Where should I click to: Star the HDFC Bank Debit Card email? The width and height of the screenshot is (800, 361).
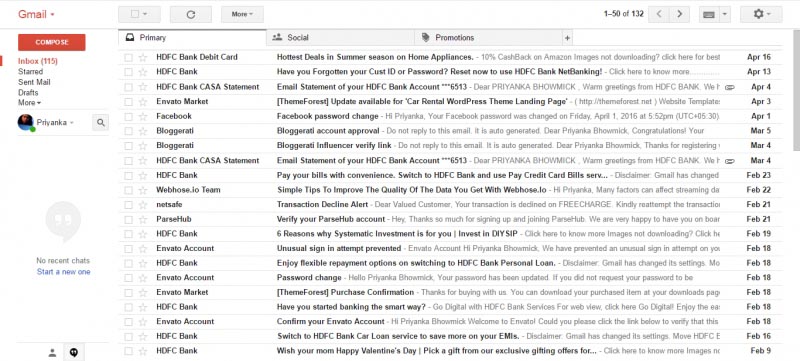[x=143, y=57]
